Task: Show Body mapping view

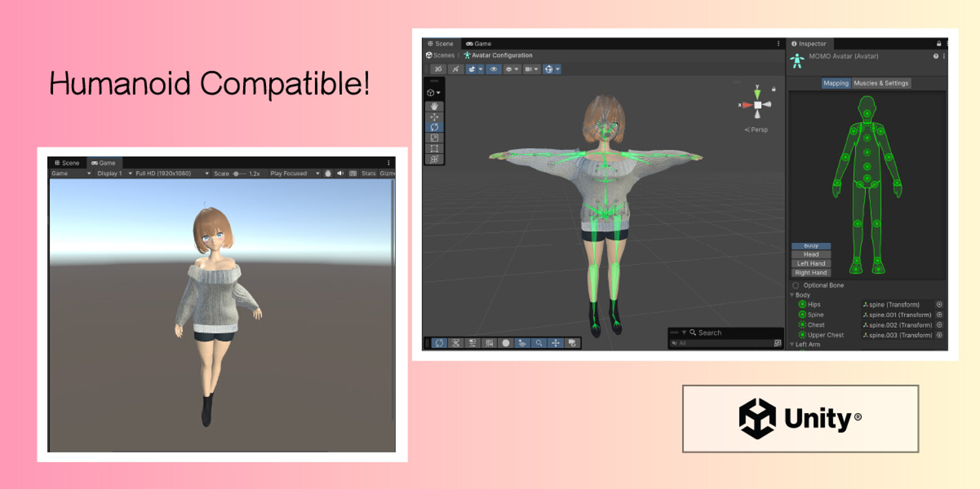Action: 811,245
